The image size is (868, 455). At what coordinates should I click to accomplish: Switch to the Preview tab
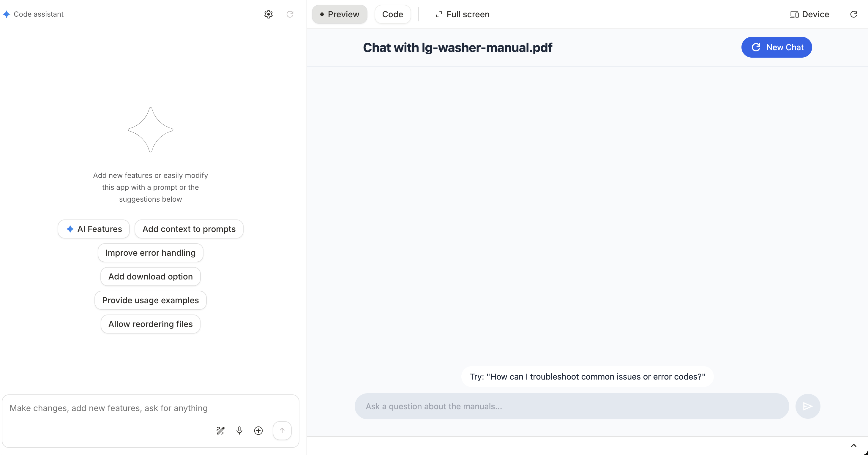[x=339, y=14]
